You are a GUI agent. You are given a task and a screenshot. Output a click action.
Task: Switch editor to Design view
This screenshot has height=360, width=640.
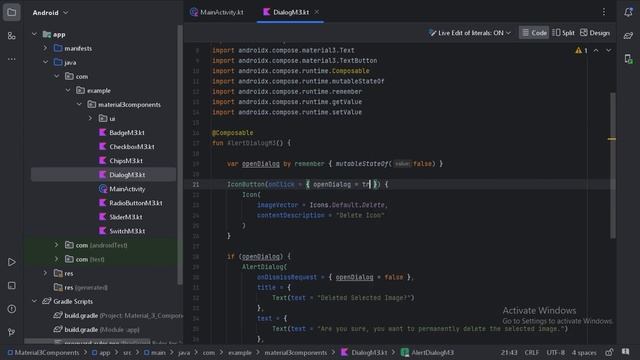coord(595,33)
